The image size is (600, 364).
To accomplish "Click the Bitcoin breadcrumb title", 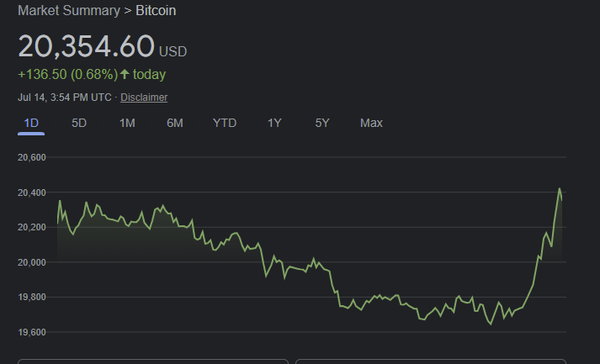I will coord(156,11).
